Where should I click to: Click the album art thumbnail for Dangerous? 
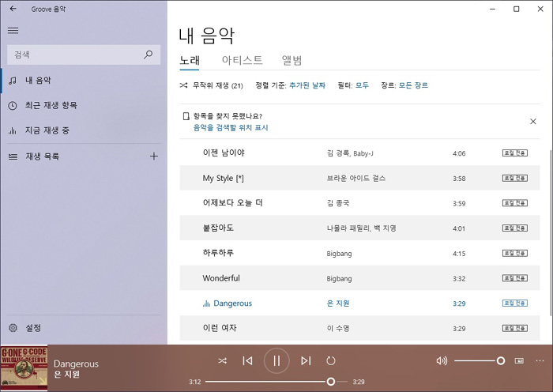click(x=24, y=368)
